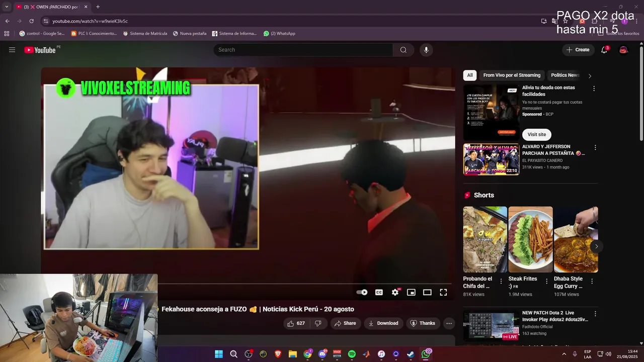Select the Politics News chip

point(565,75)
